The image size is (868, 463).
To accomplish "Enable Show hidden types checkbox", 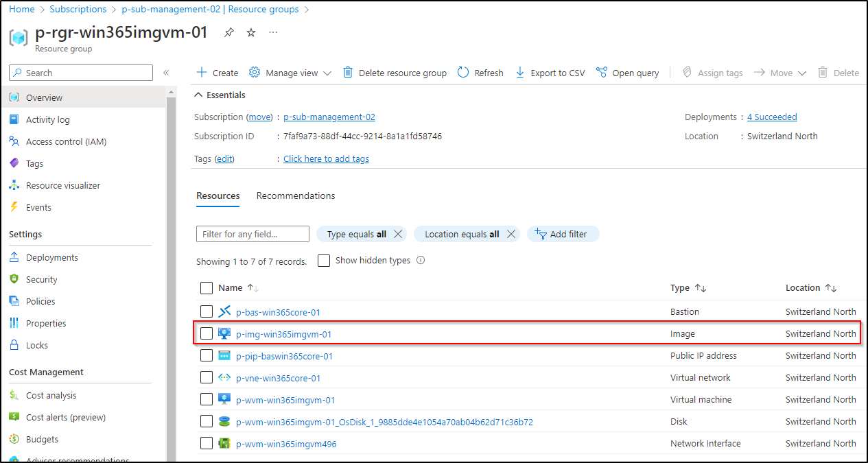I will (x=324, y=261).
